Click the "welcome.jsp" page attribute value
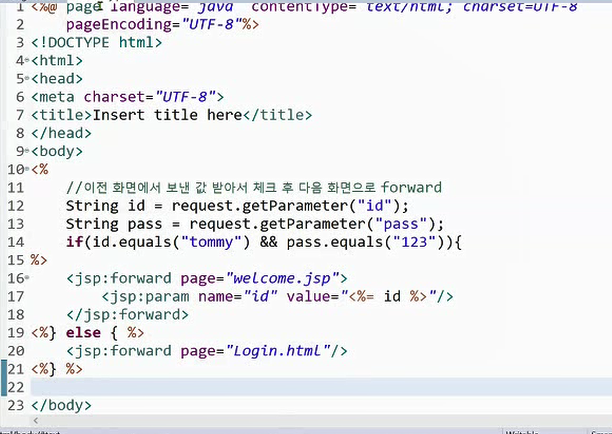 coord(283,278)
